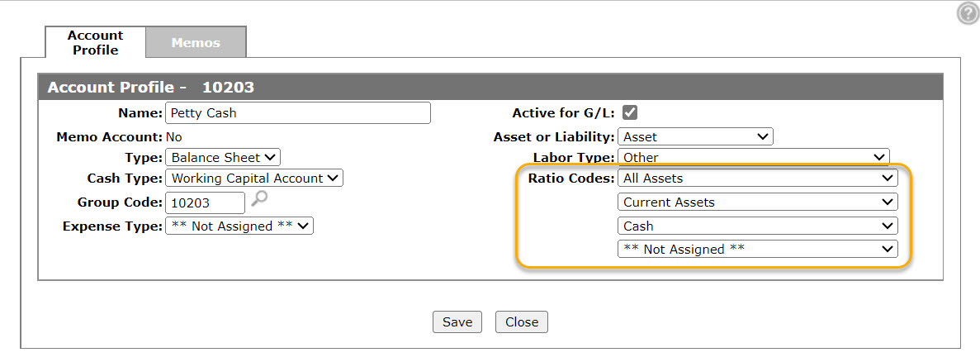Expand the Cash Type dropdown

254,179
